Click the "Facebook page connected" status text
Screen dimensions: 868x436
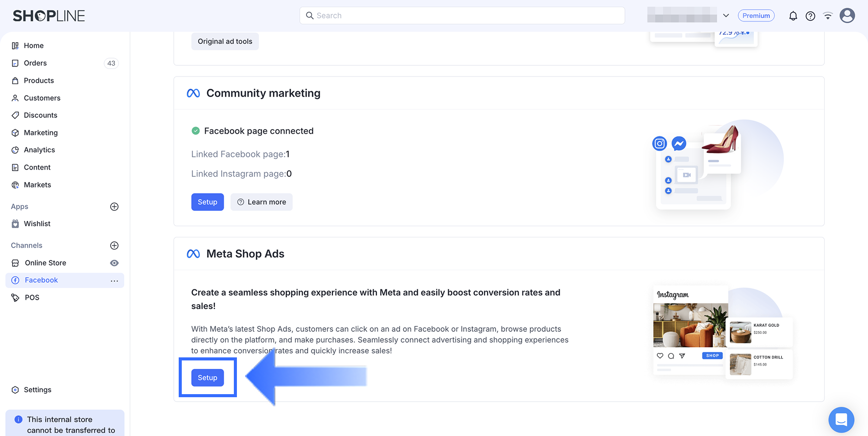click(259, 131)
